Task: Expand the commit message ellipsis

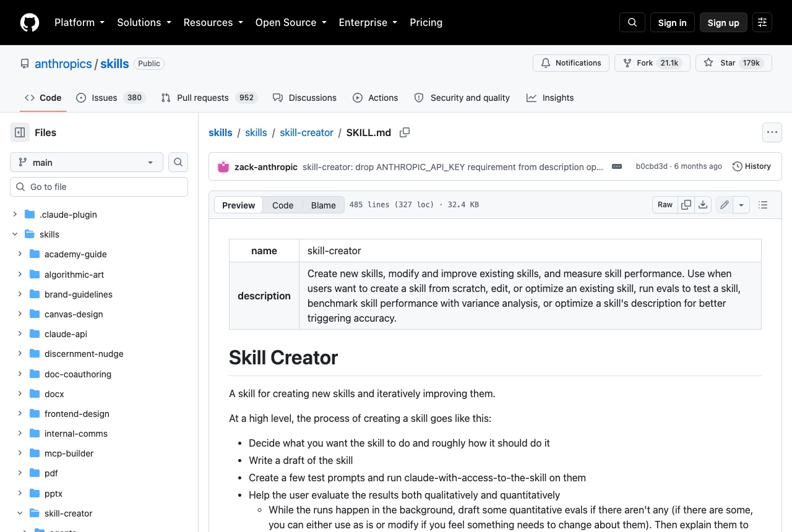Action: pos(617,166)
